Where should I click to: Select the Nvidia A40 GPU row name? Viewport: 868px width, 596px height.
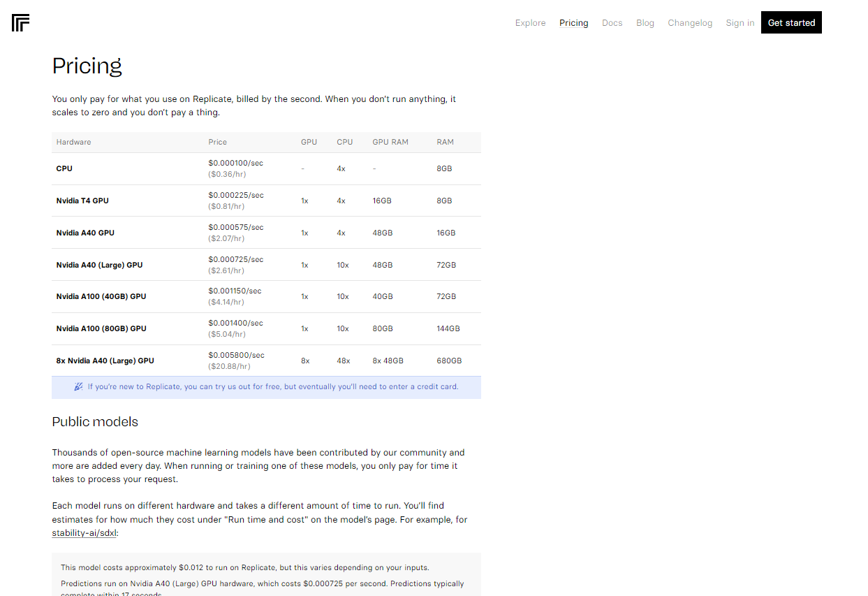[85, 233]
